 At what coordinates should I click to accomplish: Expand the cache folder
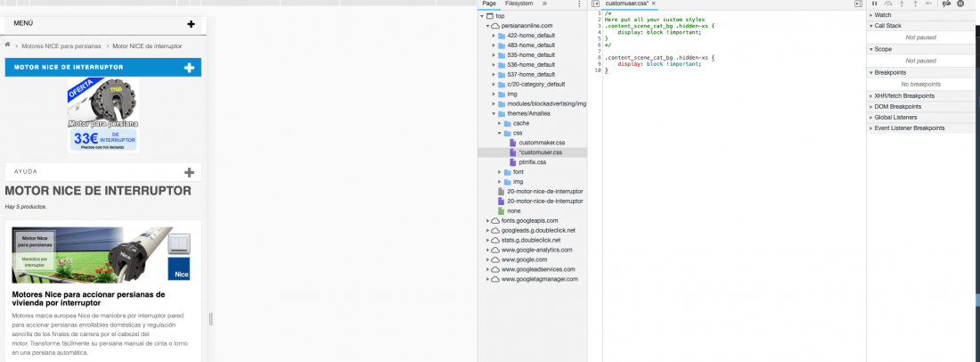(x=500, y=123)
